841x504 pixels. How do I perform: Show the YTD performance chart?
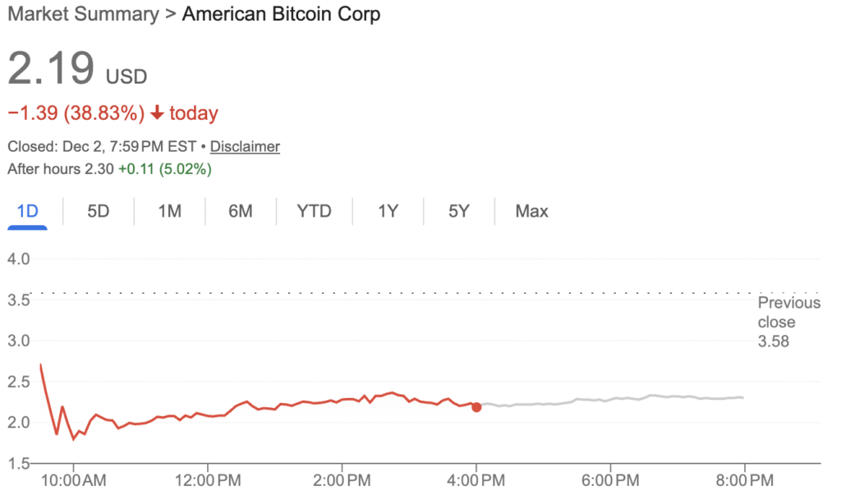click(x=314, y=211)
